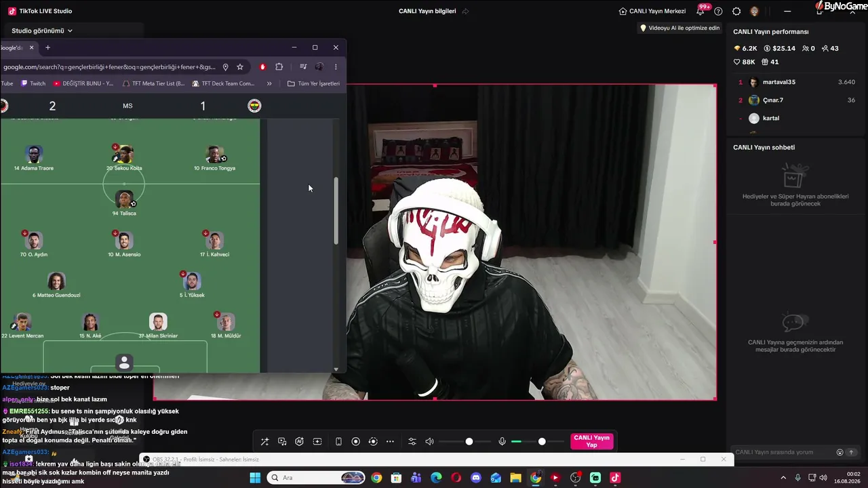868x488 pixels.
Task: Open Chrome three-dot menu
Action: coord(336,67)
